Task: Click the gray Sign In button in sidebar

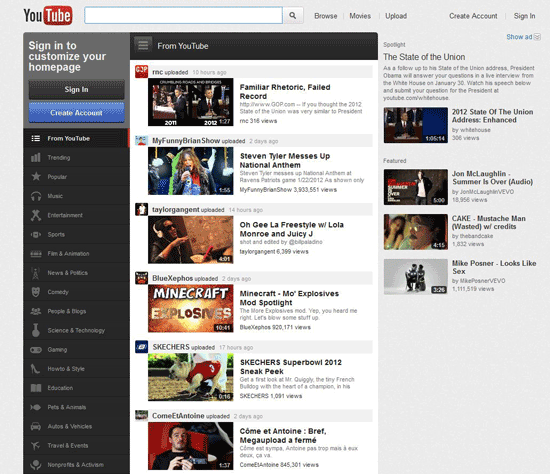Action: pyautogui.click(x=76, y=89)
